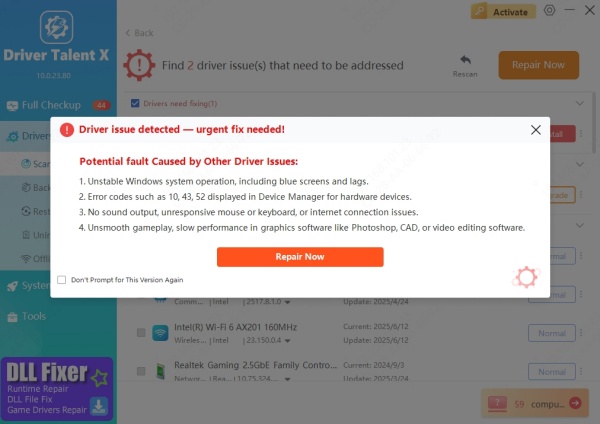Click the Uninstall icon in sidebar
This screenshot has height=424, width=600.
(26, 235)
